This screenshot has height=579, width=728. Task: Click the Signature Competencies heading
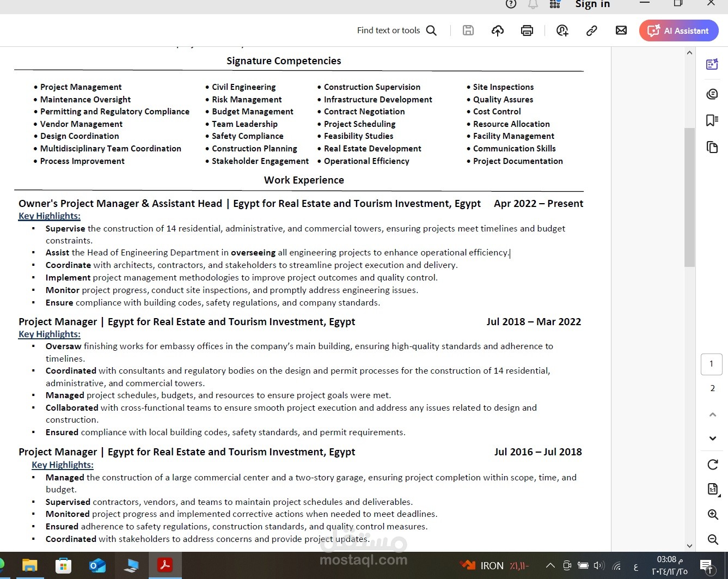pyautogui.click(x=284, y=61)
